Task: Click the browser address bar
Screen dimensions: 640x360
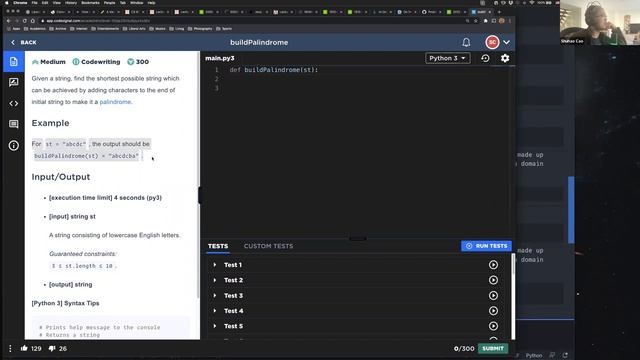Action: 253,21
